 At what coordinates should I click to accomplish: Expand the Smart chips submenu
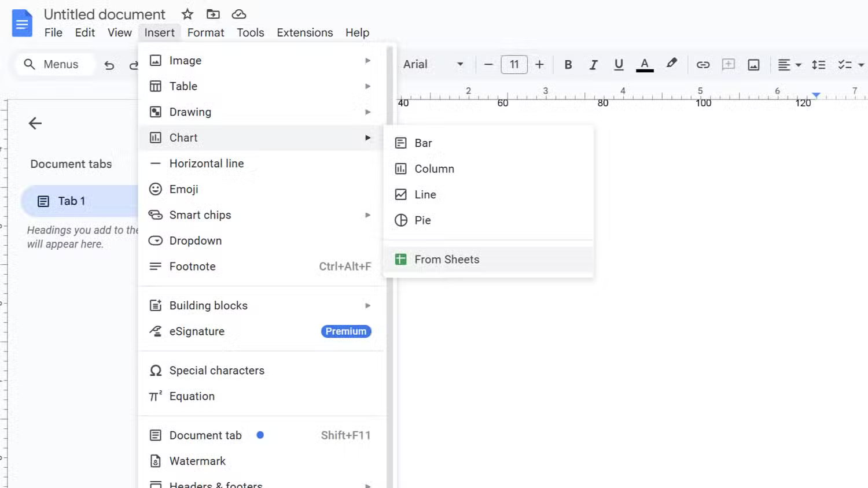tap(262, 215)
